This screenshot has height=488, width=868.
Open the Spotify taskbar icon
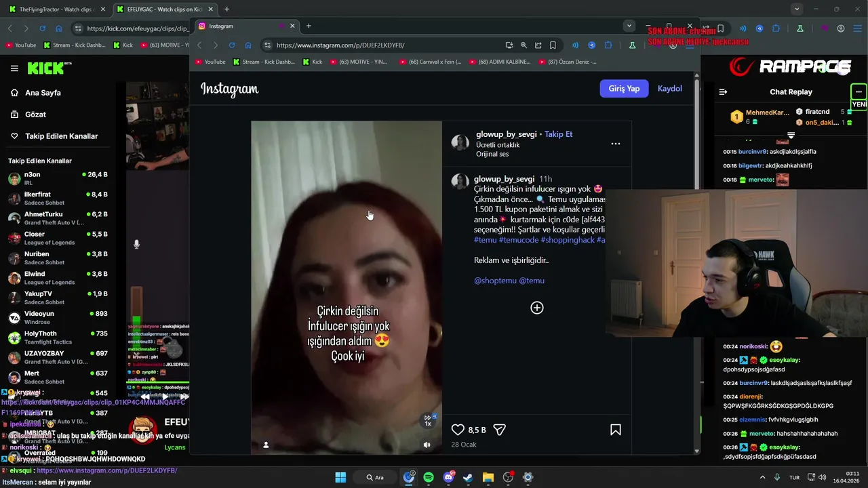tap(429, 477)
